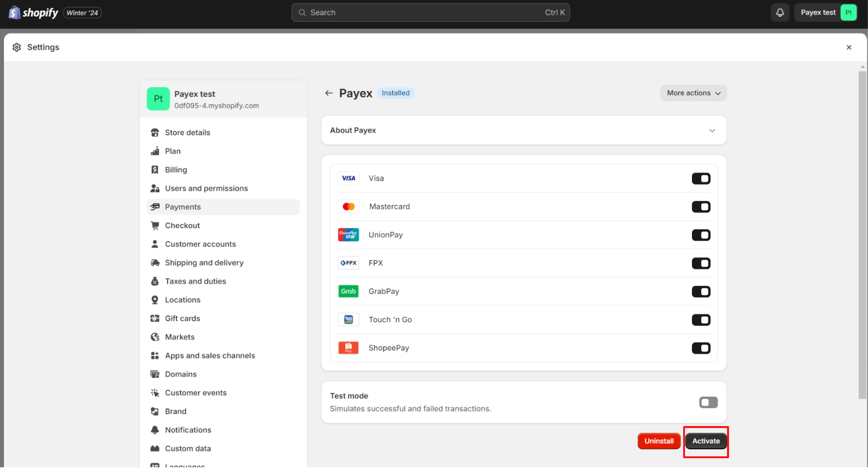Click the Mastercard logo

(348, 207)
